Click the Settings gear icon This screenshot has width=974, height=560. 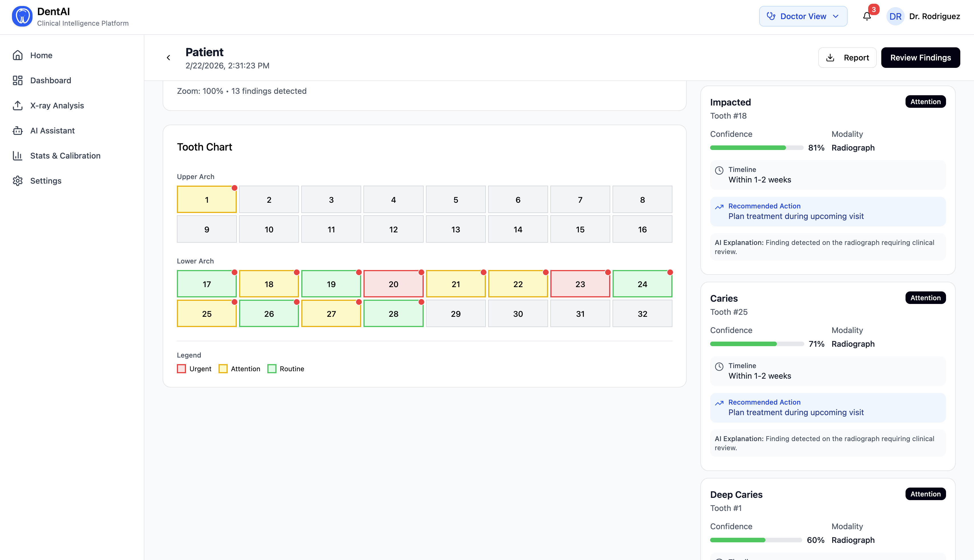[x=18, y=181]
